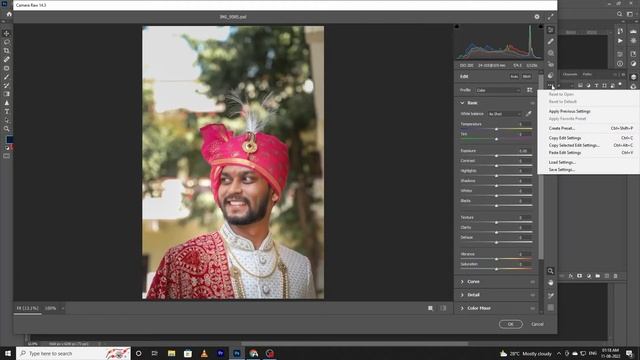This screenshot has width=640, height=360.
Task: Click Cancel in Camera Raw dialog
Action: (537, 324)
